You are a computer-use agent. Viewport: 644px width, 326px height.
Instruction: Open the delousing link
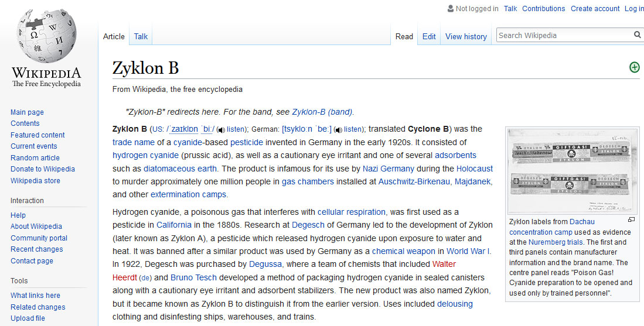click(455, 304)
